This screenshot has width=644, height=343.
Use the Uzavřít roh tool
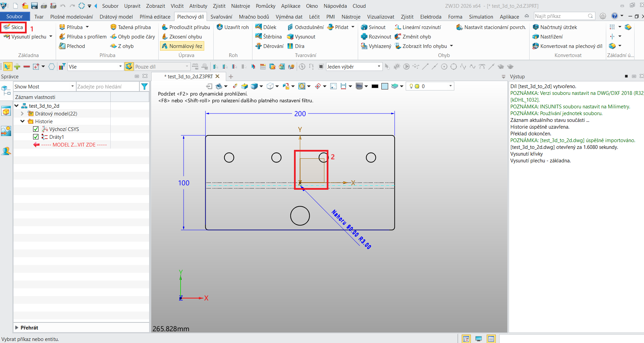pyautogui.click(x=233, y=27)
